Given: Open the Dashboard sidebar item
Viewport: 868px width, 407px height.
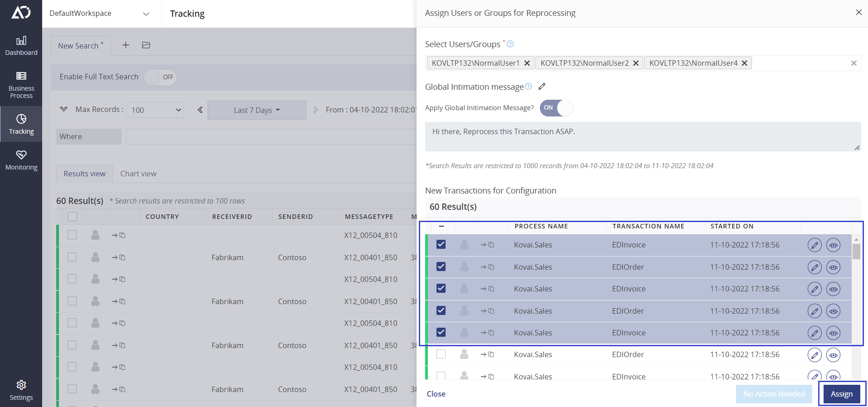Looking at the screenshot, I should [x=21, y=46].
